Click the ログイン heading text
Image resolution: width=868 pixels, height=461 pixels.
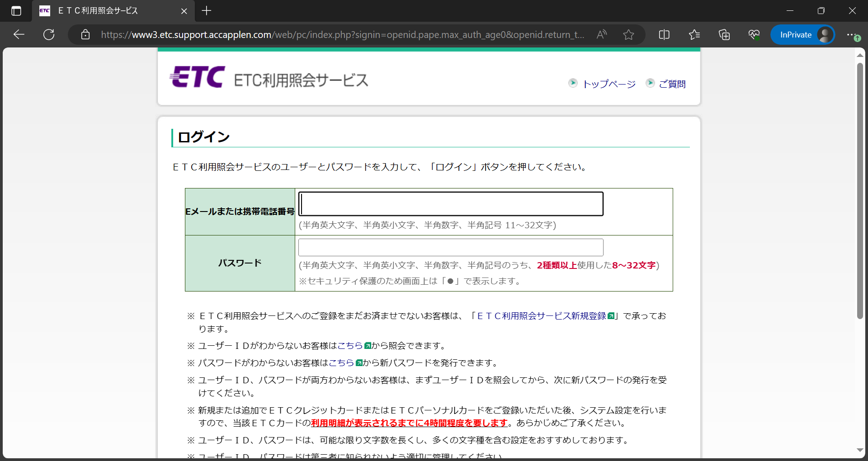pyautogui.click(x=204, y=137)
